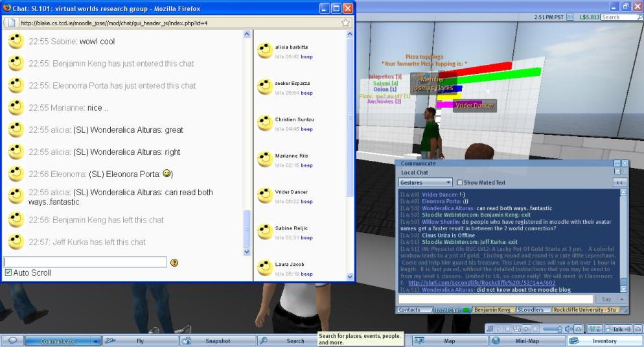This screenshot has width=644, height=347.
Task: Click the beep link for Marianne Riis
Action: click(306, 165)
